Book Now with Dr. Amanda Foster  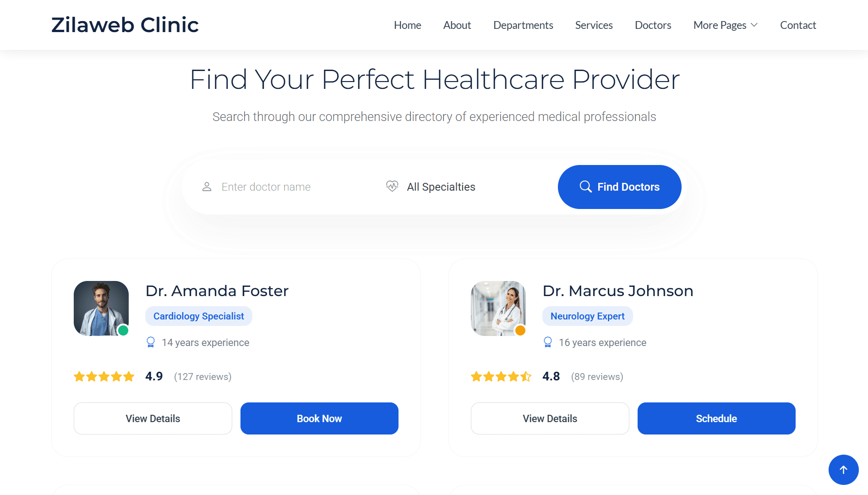point(319,418)
